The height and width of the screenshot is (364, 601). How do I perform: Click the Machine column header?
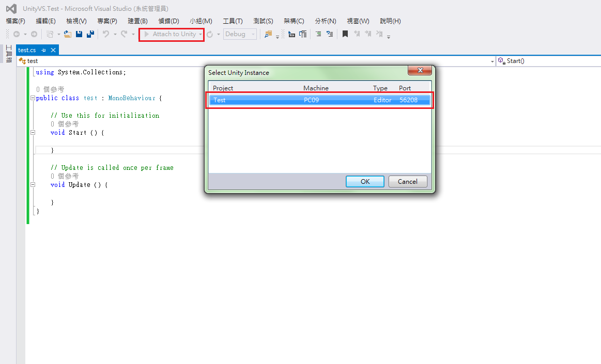[x=316, y=88]
